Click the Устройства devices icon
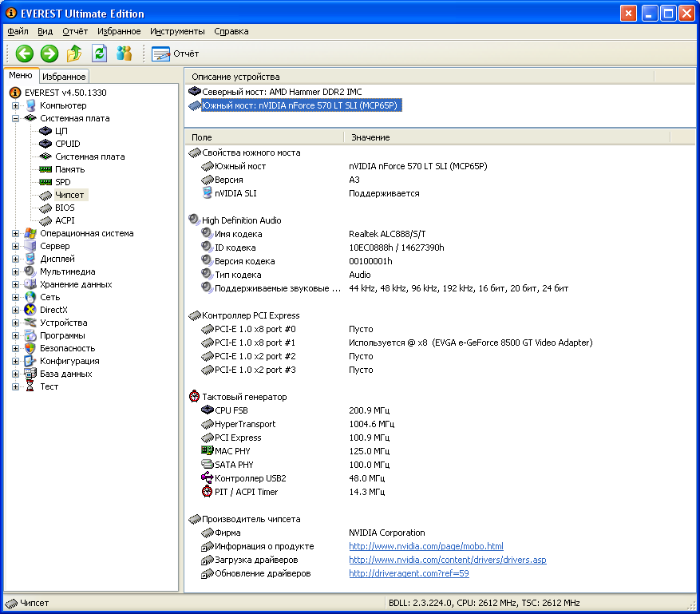700x614 pixels. pyautogui.click(x=30, y=323)
